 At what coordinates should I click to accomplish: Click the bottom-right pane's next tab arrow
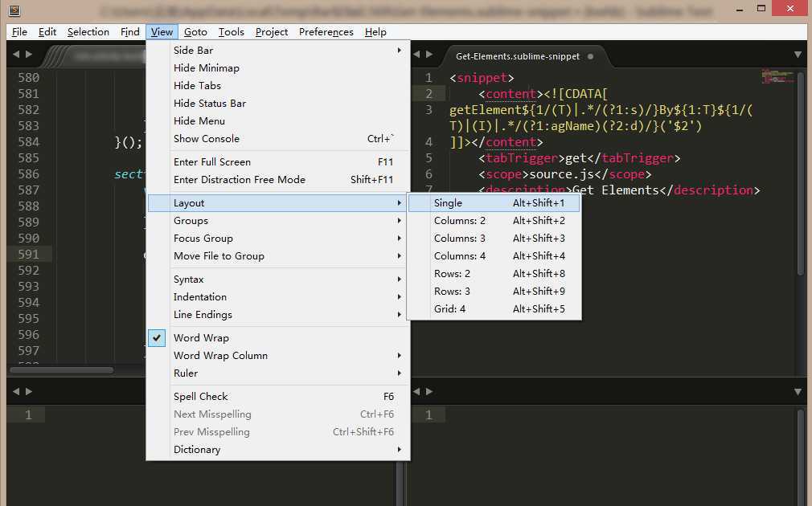(429, 391)
